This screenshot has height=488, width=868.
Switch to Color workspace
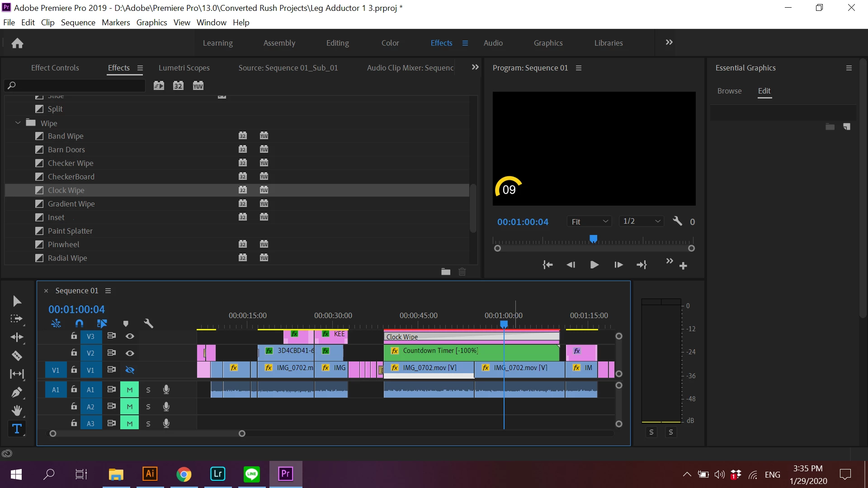point(390,43)
